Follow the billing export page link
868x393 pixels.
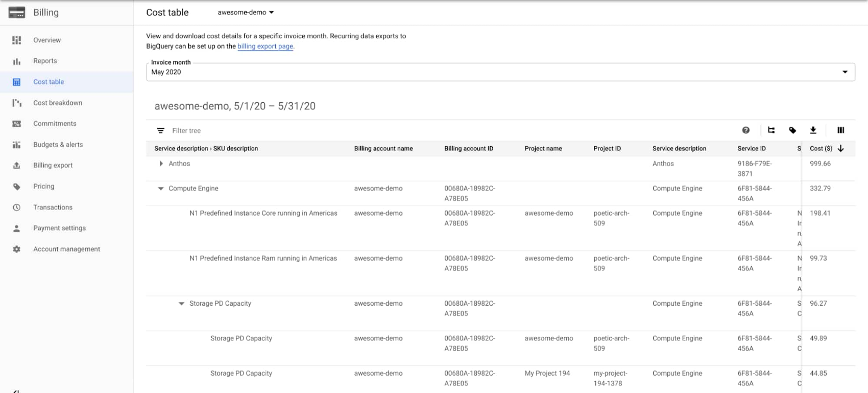265,47
